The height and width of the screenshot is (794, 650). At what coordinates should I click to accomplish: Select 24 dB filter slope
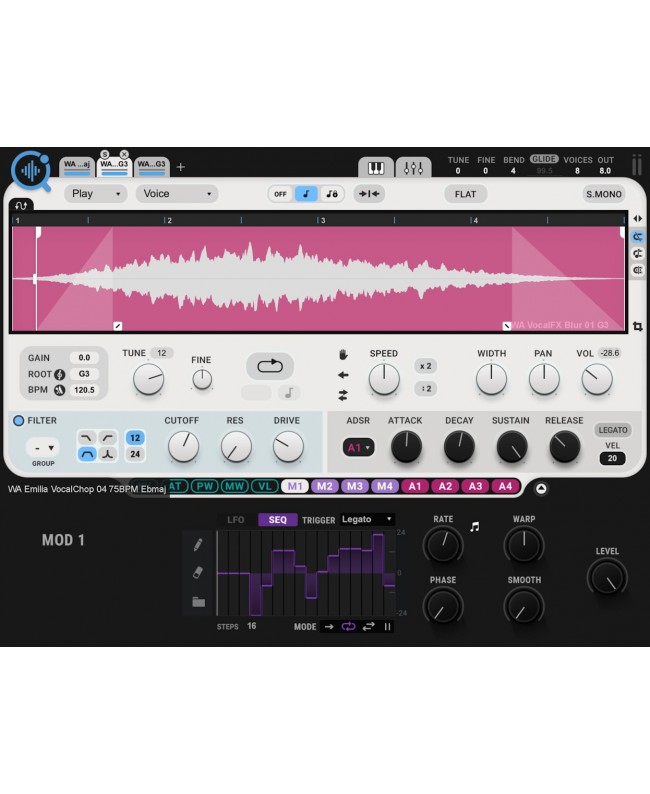click(x=135, y=454)
